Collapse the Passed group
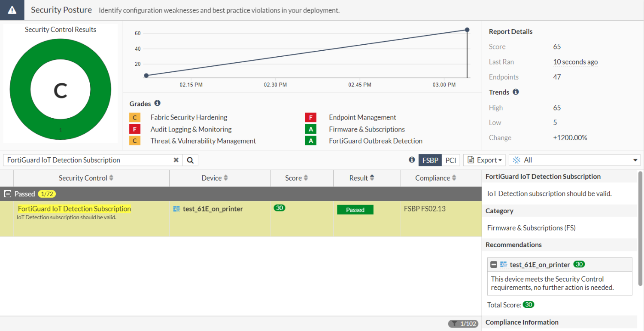Viewport: 644px width, 331px height. pos(7,194)
